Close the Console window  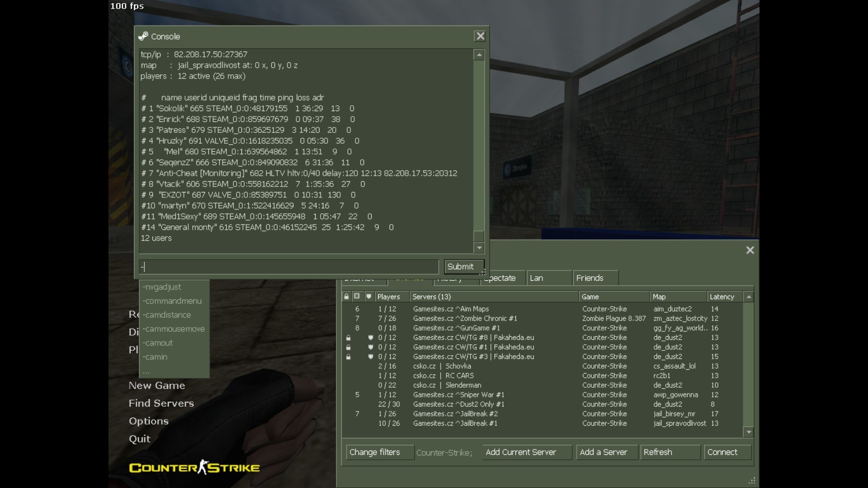pyautogui.click(x=480, y=36)
